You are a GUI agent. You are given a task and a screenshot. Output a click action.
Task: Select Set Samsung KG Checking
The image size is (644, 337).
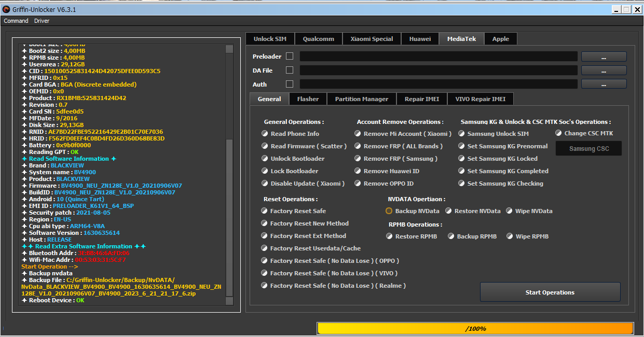tap(501, 184)
